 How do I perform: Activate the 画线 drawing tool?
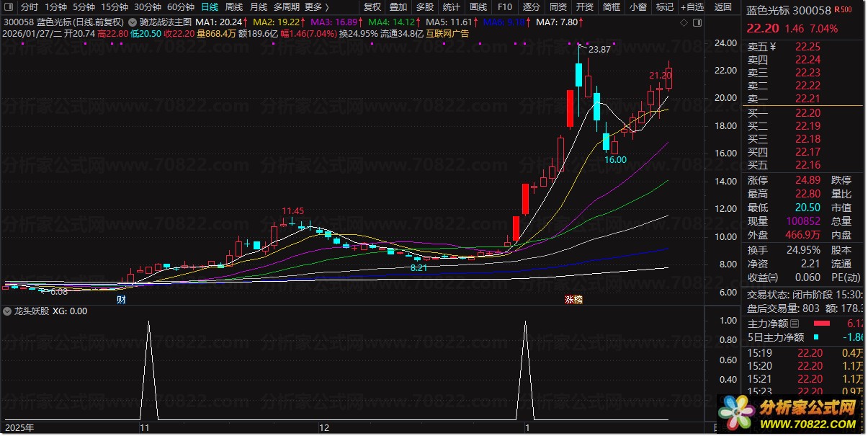click(478, 6)
